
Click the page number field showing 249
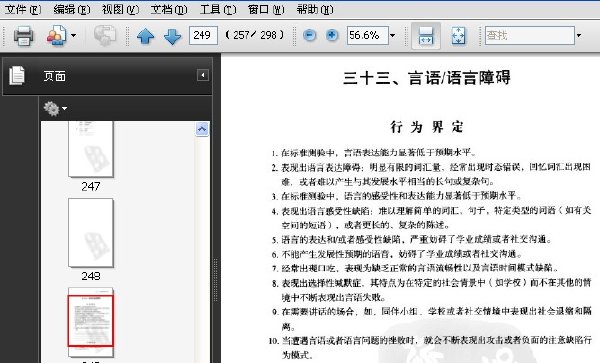point(203,36)
